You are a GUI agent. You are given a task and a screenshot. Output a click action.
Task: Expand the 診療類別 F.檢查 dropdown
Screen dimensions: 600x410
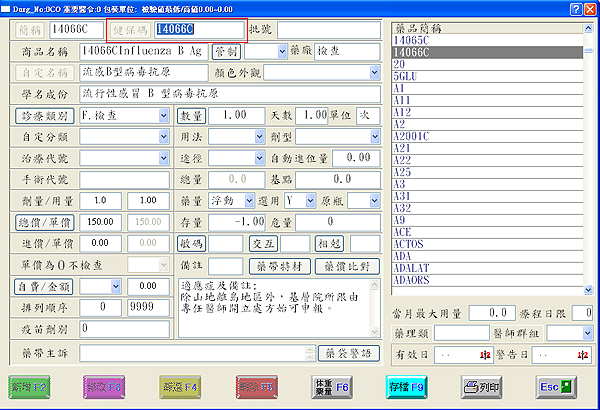164,115
